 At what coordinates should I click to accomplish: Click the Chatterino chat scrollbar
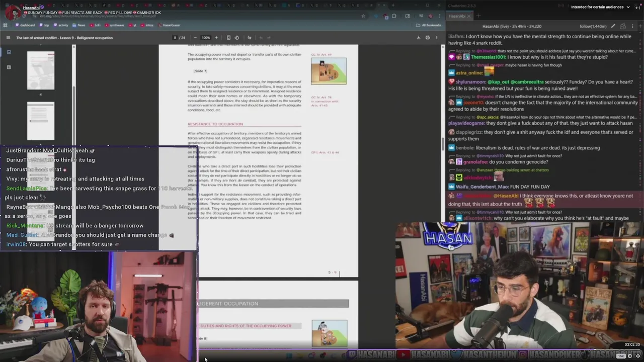click(x=641, y=126)
